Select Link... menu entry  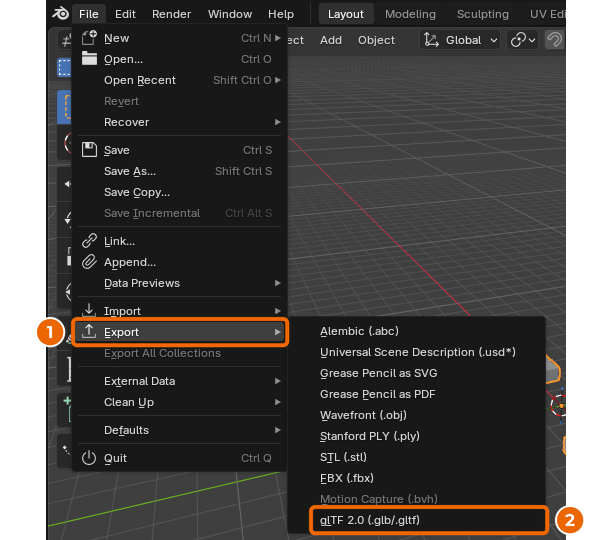coord(180,241)
